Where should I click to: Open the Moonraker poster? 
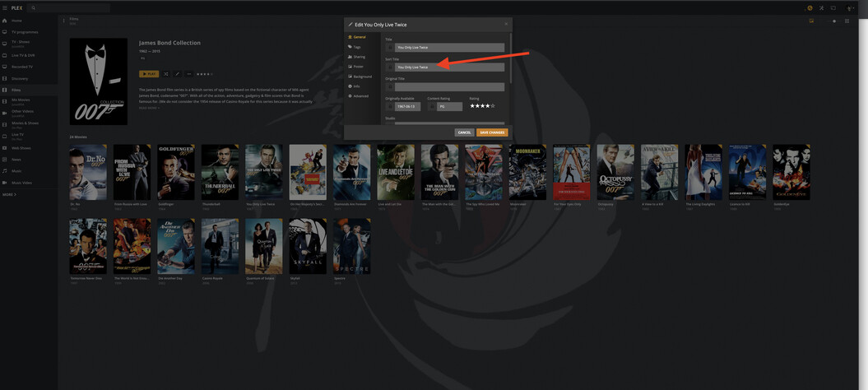click(527, 172)
